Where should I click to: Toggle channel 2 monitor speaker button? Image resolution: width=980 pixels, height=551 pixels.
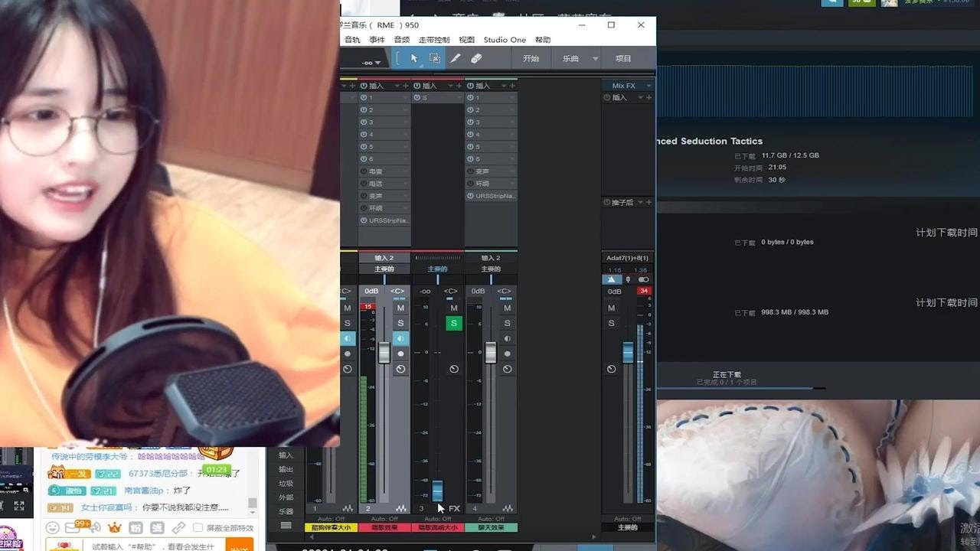pyautogui.click(x=400, y=338)
